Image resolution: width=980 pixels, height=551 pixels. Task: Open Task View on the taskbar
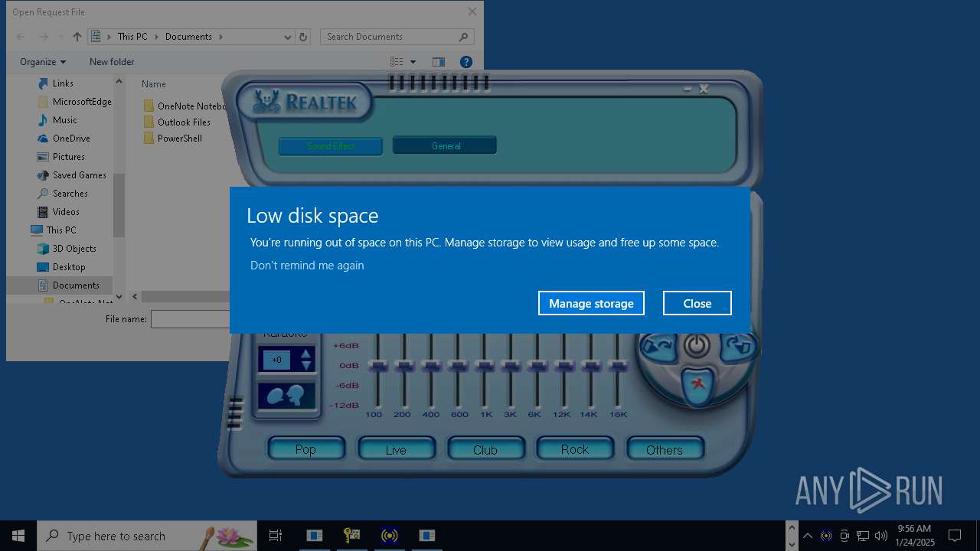(x=276, y=536)
